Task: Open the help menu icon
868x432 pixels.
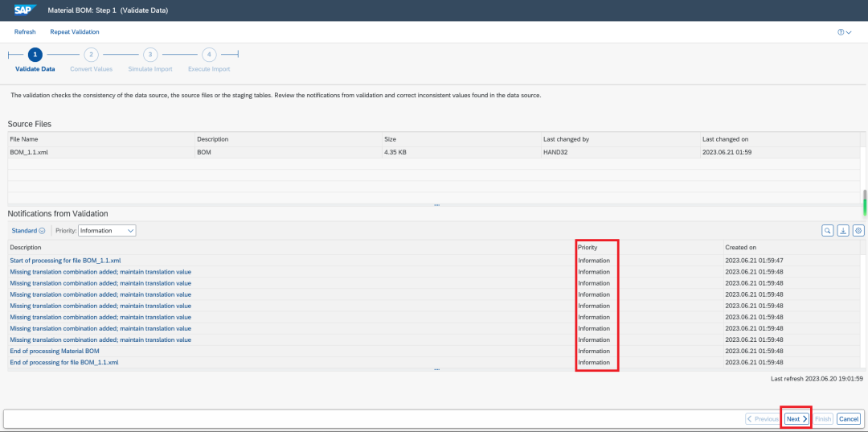Action: click(844, 32)
